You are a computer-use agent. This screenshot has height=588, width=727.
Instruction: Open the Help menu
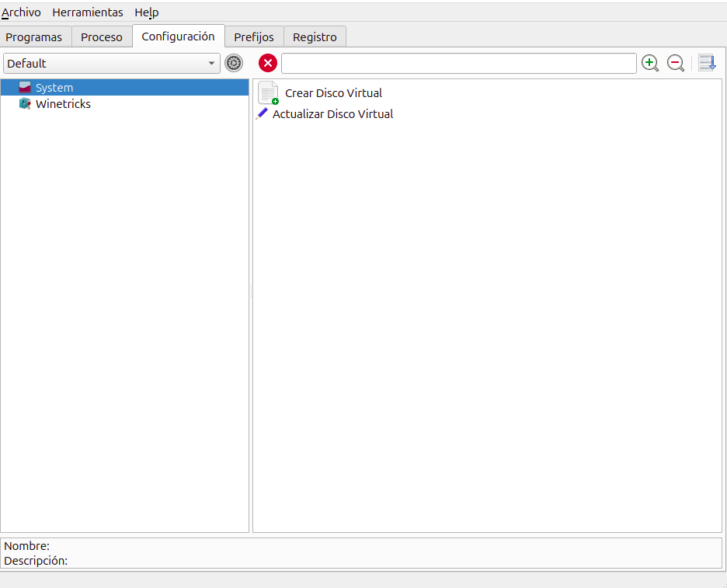pos(146,12)
